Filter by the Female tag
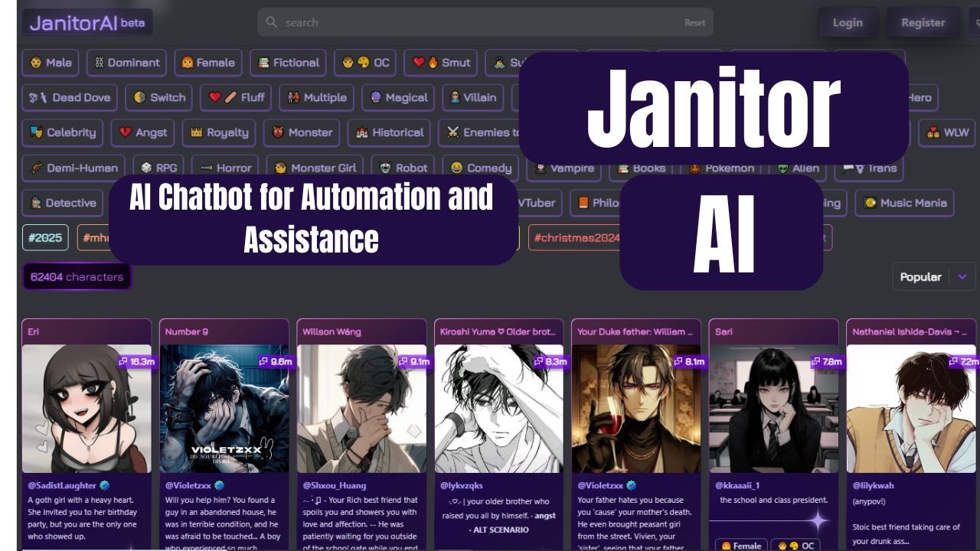980x551 pixels. (208, 63)
